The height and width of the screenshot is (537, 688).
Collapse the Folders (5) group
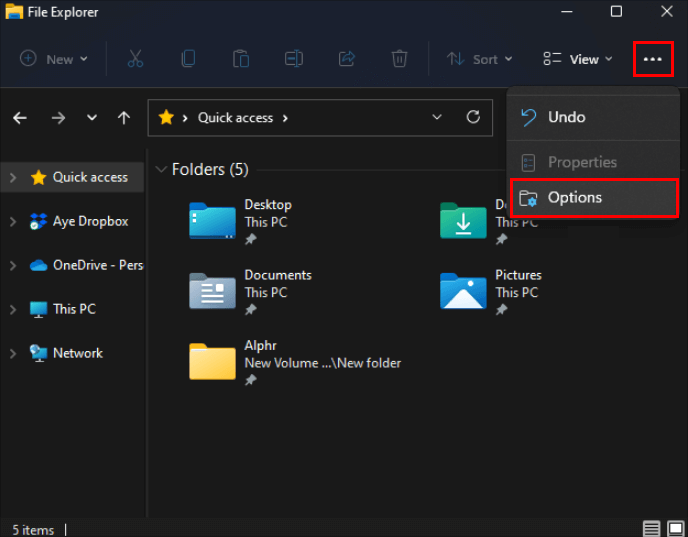[x=162, y=169]
